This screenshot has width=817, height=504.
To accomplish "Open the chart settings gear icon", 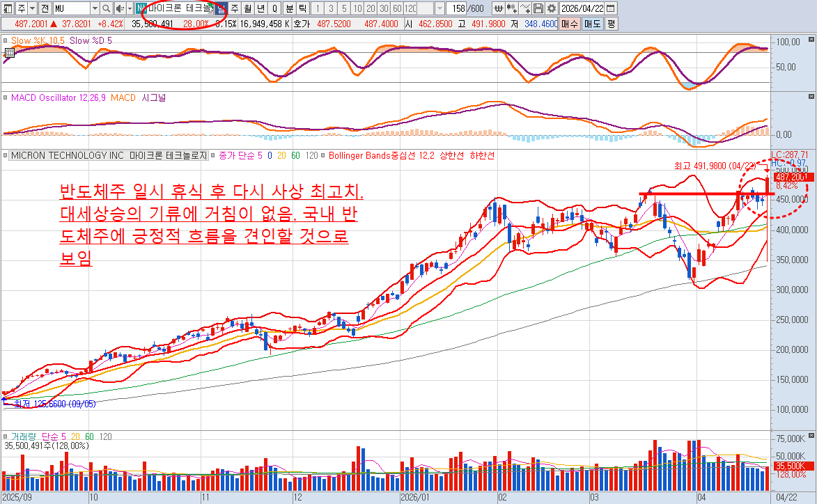I will [x=551, y=8].
